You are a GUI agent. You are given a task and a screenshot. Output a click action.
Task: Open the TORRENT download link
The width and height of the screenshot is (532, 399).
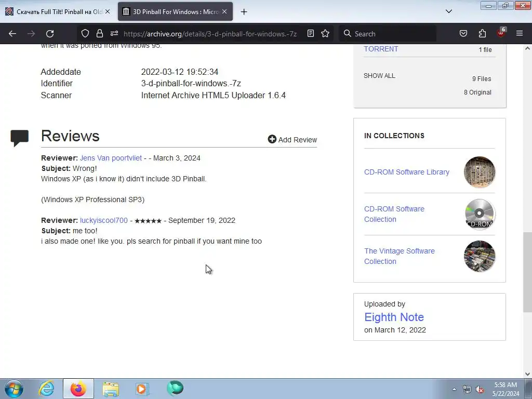381,49
